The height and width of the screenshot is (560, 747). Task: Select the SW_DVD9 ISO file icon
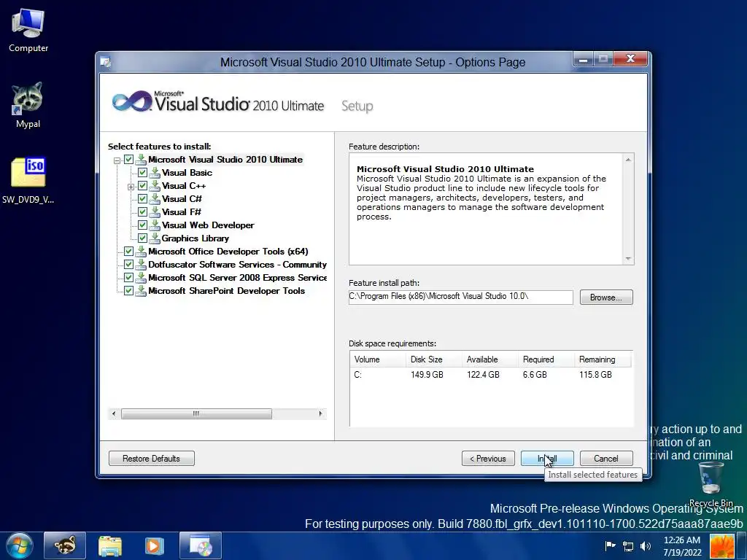(28, 180)
